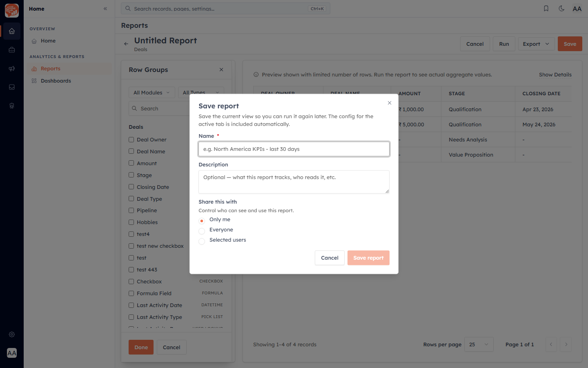Open the All Types dropdown

[201, 92]
